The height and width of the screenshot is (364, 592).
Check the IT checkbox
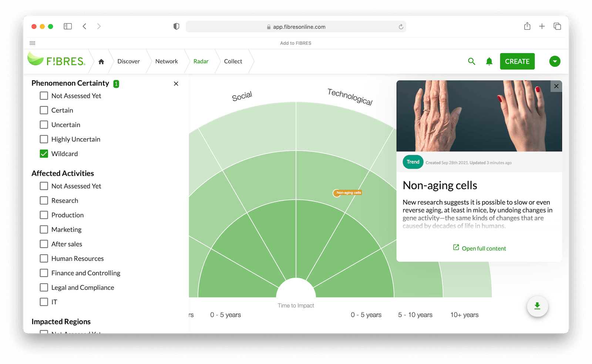coord(44,302)
